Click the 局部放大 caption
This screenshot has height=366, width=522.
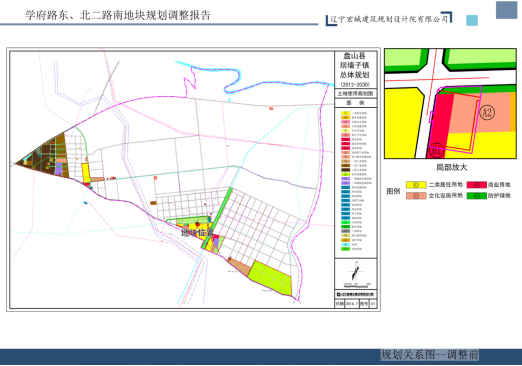451,167
